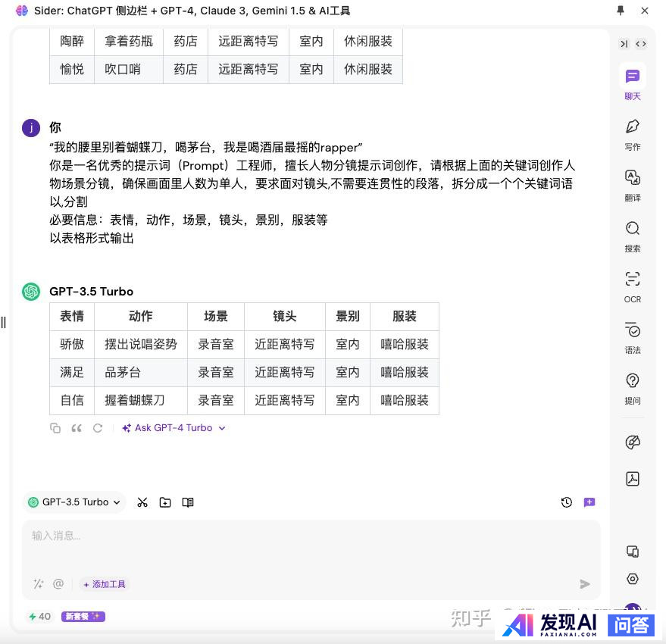Quote the GPT-3.5 Turbo response
Screen dimensions: 666x644
77,428
